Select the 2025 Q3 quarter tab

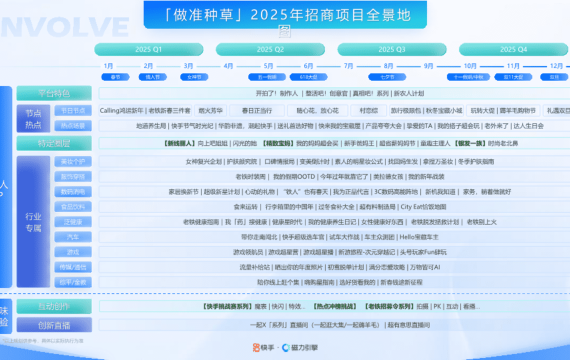pyautogui.click(x=392, y=49)
